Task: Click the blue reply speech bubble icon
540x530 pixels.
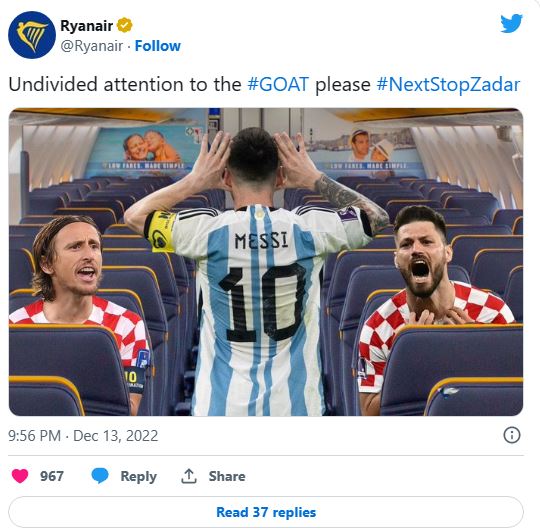Action: tap(100, 476)
